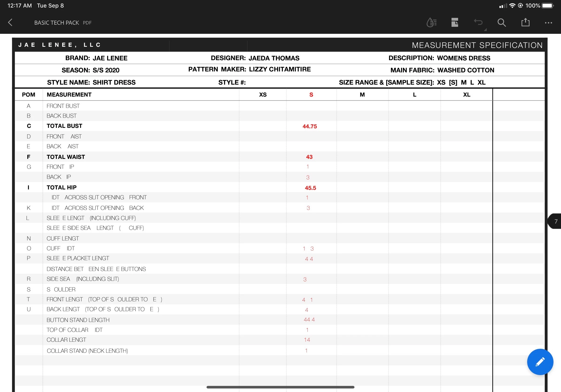Expand the small triangle beside undo

tap(486, 30)
